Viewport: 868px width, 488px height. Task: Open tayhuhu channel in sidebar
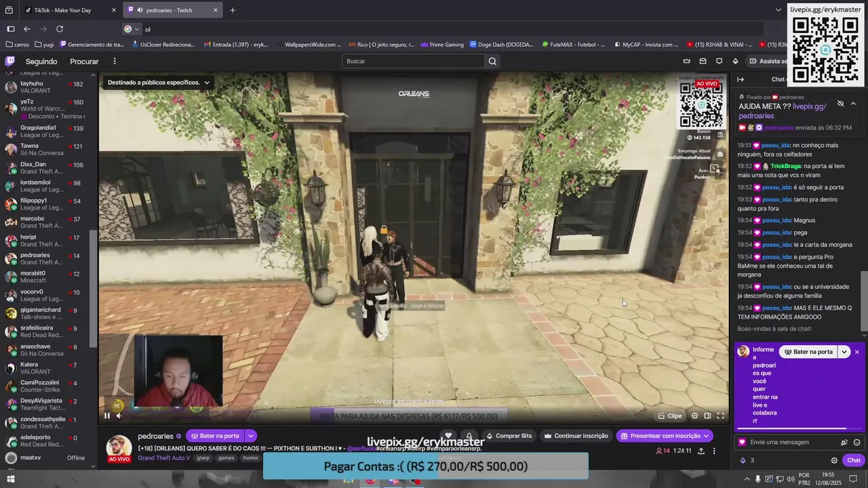[45, 87]
